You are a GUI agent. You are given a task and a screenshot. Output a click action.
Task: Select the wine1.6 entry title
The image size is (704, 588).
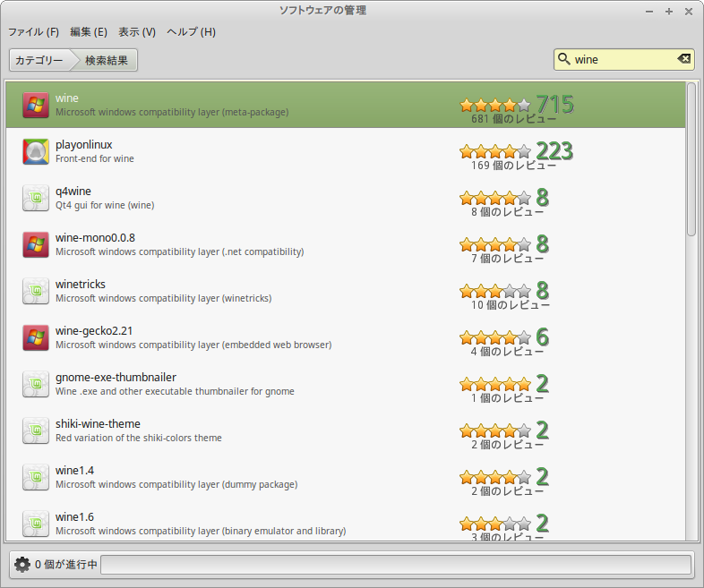coord(74,517)
